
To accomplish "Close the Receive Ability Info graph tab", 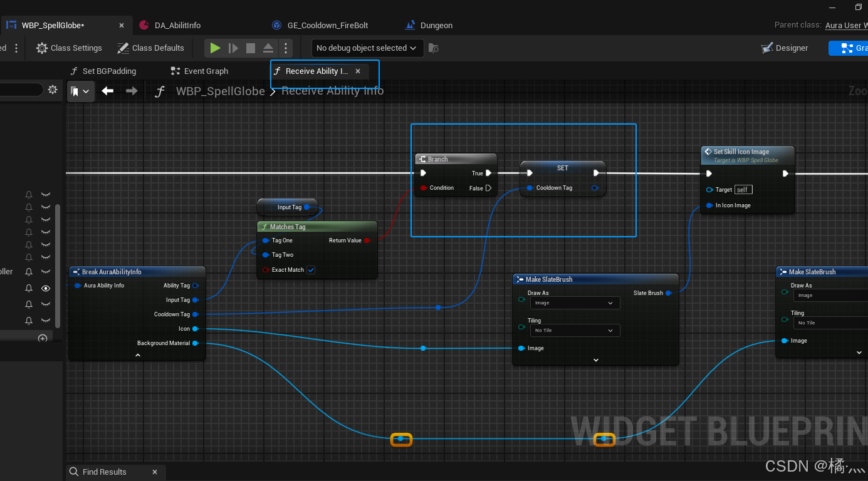I will [358, 71].
